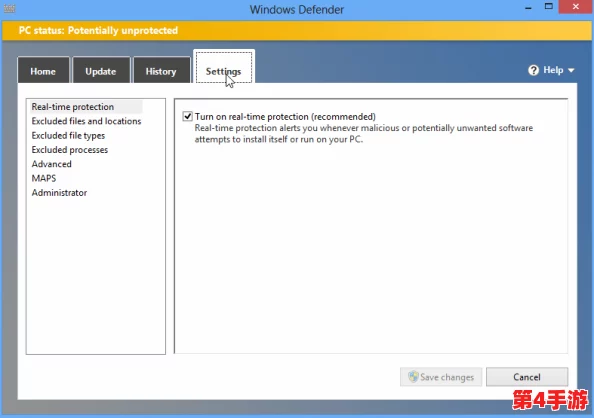The height and width of the screenshot is (418, 594).
Task: Open the Advanced settings category
Action: point(52,164)
